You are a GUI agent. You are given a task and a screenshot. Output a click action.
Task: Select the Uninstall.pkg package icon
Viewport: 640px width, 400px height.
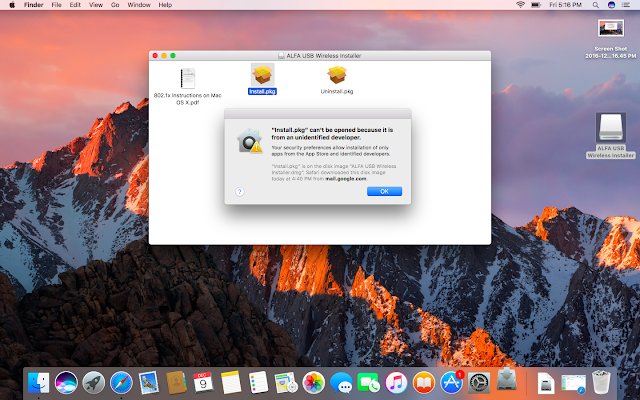(x=337, y=75)
